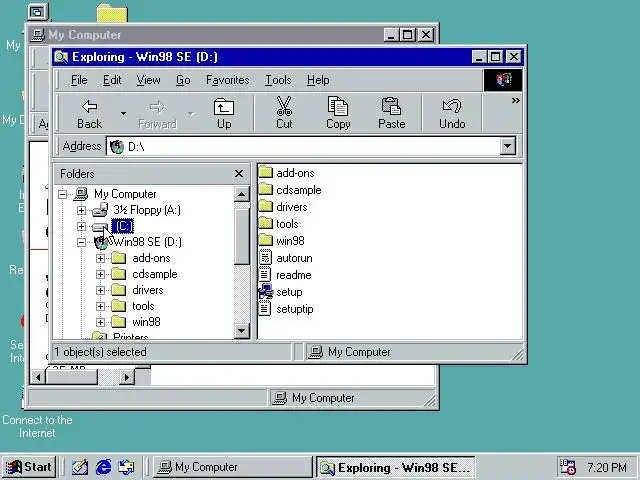Select the setup program icon

pyautogui.click(x=266, y=291)
